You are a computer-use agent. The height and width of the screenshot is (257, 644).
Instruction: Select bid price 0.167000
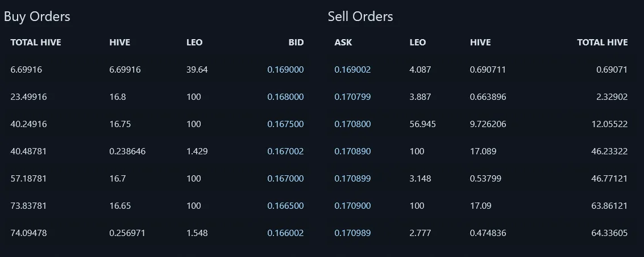click(x=285, y=178)
